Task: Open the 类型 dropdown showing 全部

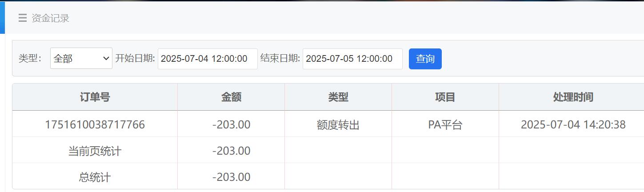Action: tap(81, 58)
